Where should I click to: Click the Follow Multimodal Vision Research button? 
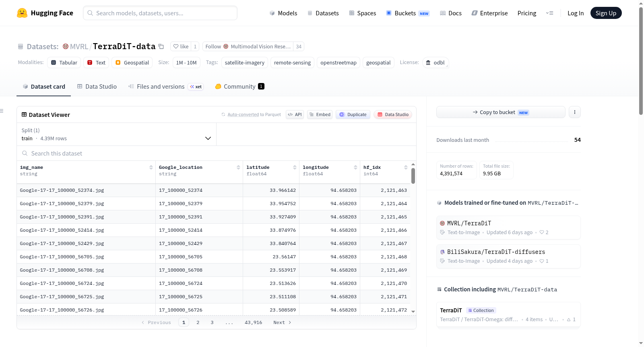click(x=248, y=46)
